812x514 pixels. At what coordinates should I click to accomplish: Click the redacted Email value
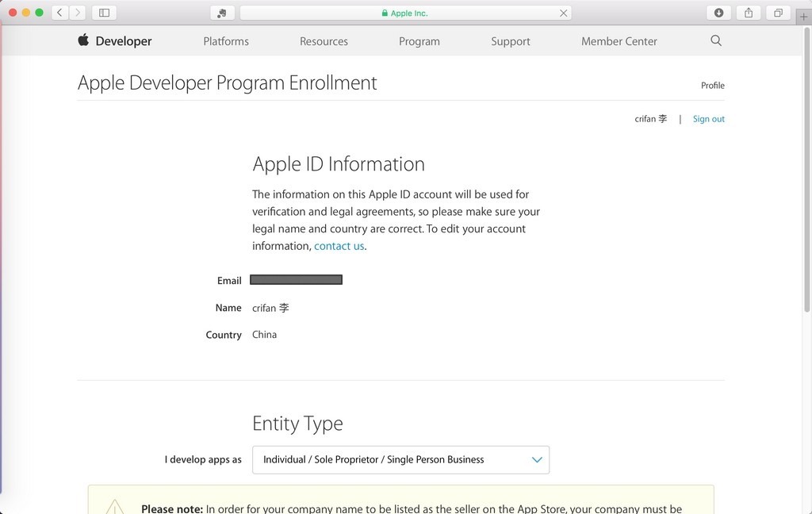coord(297,280)
